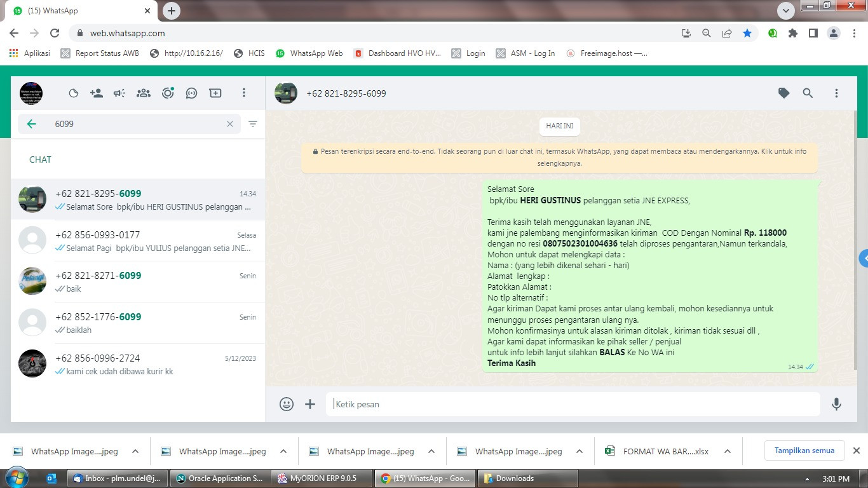Click the zoom magnifier icon in address bar
This screenshot has height=488, width=868.
(x=706, y=33)
